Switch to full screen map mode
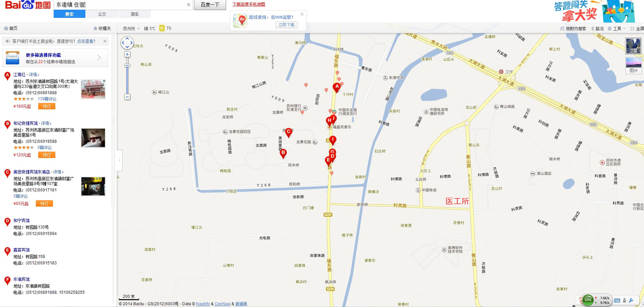This screenshot has width=644, height=307. click(x=637, y=29)
